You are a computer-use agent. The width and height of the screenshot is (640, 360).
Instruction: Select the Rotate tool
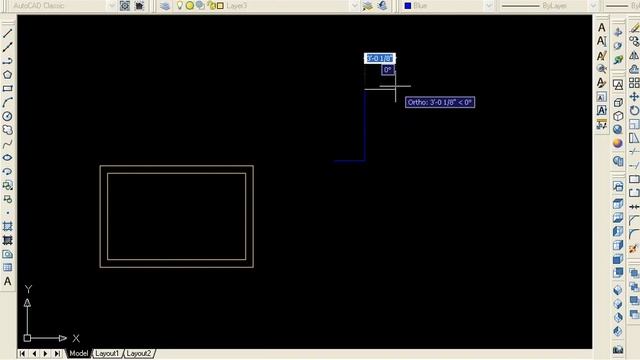tap(634, 111)
